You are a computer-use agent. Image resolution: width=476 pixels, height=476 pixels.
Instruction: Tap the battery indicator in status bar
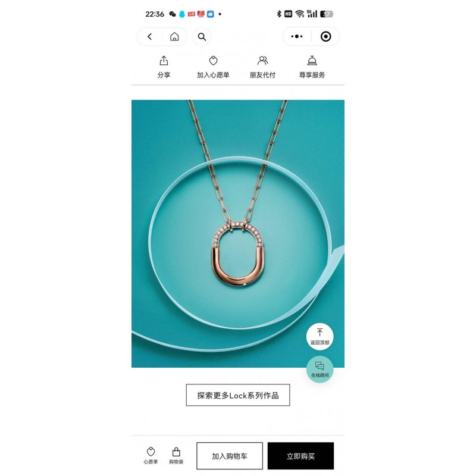point(327,14)
